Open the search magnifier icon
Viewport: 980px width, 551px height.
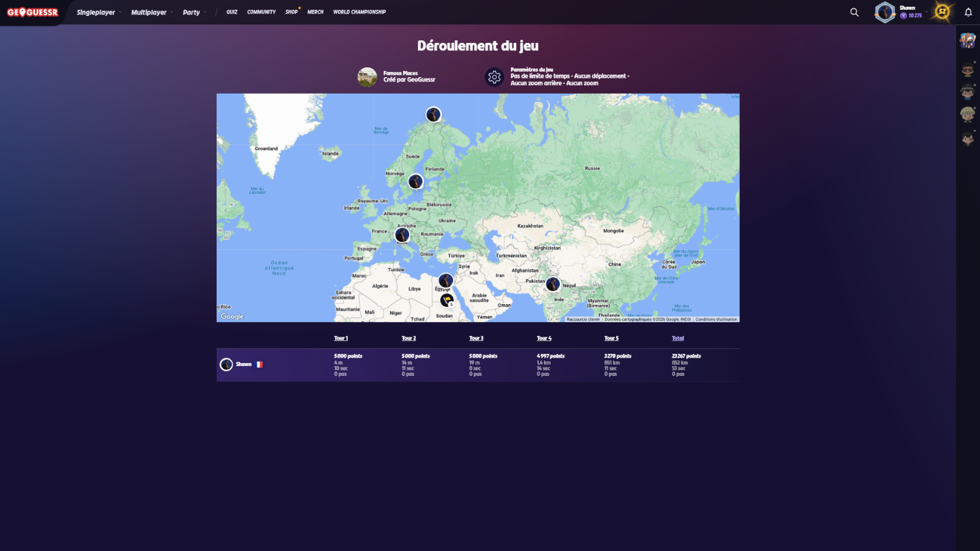854,12
